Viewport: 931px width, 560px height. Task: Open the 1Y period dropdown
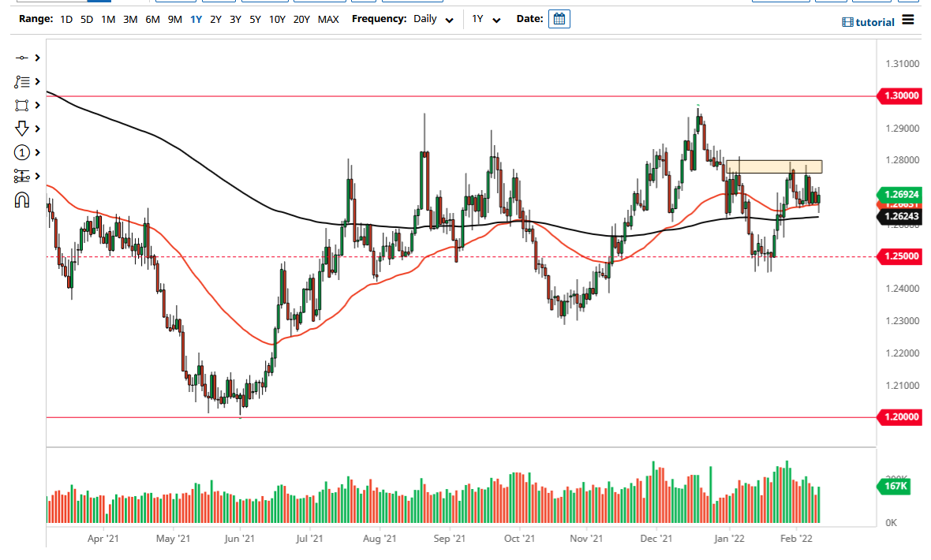pos(487,18)
